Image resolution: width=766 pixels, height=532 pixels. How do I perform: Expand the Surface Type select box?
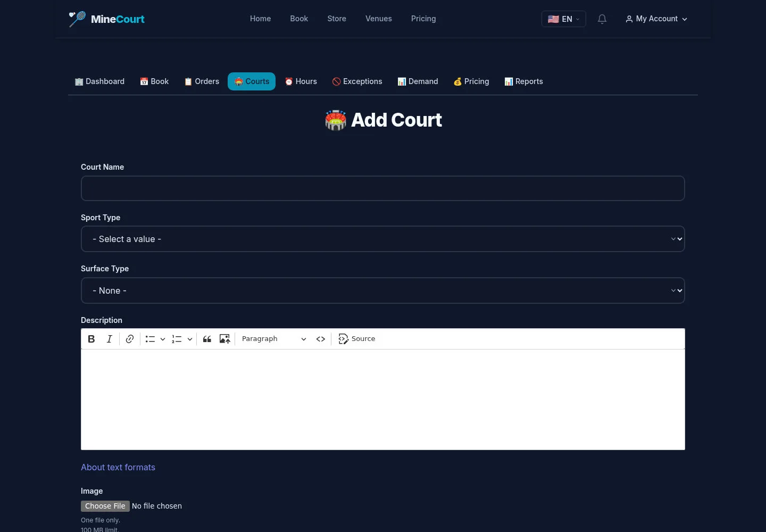(383, 290)
